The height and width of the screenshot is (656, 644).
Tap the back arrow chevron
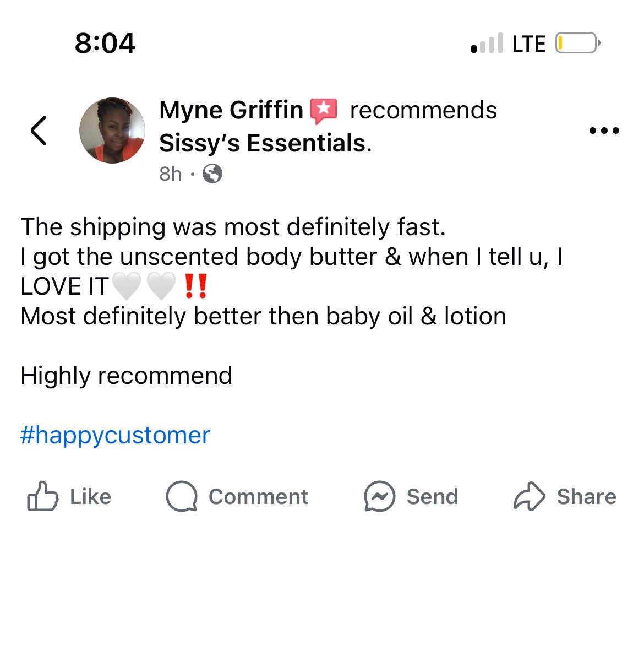coord(39,131)
